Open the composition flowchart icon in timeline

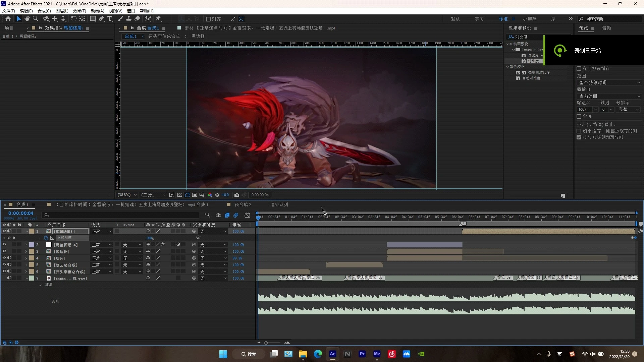(207, 215)
